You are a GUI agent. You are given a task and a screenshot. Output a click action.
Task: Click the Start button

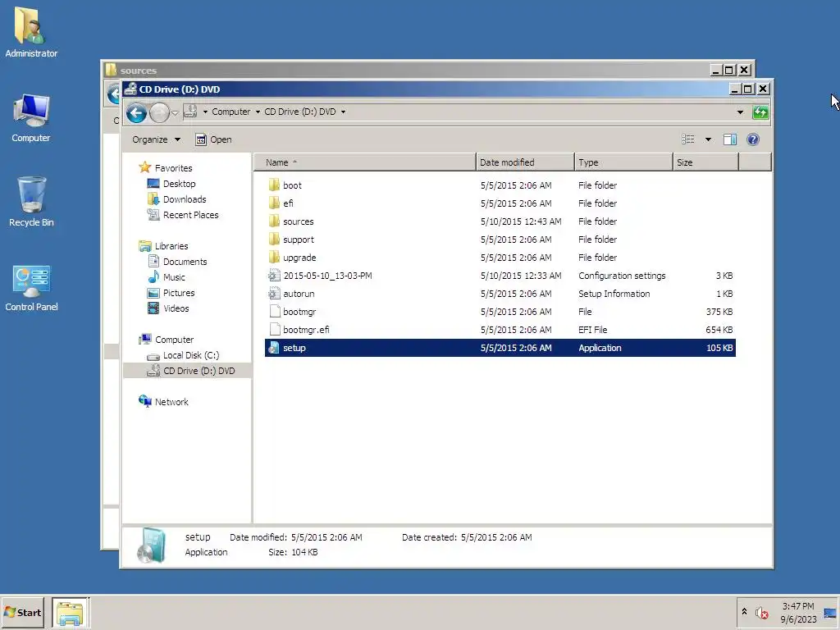click(x=22, y=613)
